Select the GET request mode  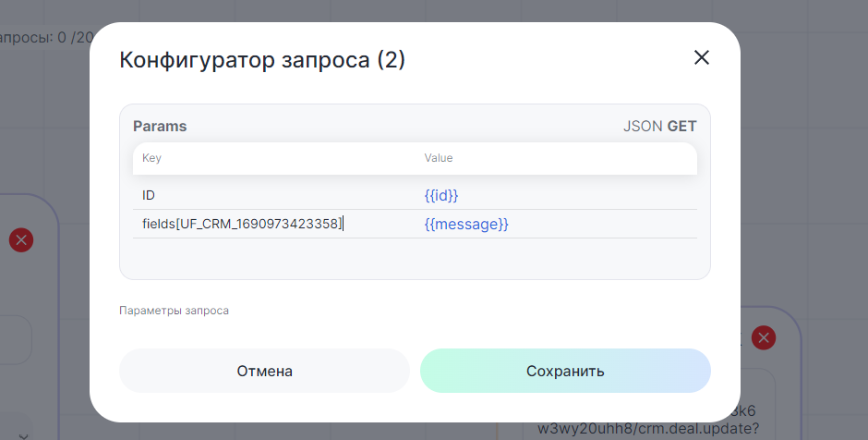[x=681, y=127]
